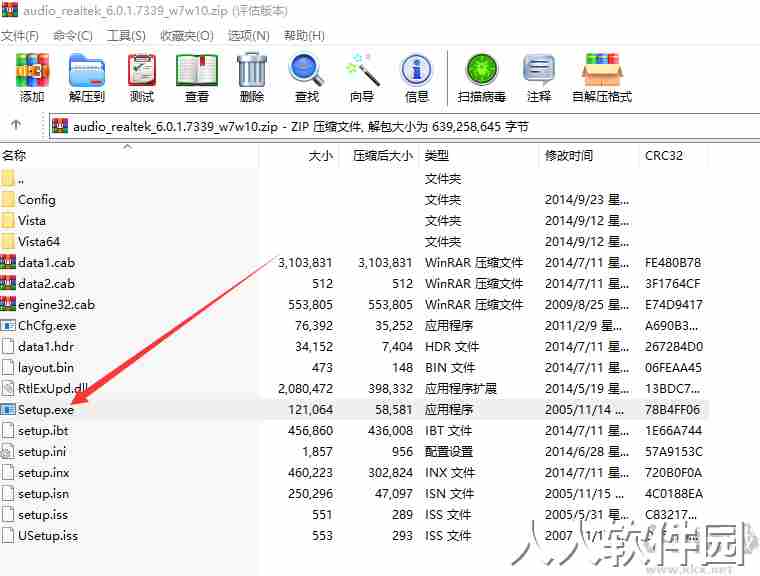This screenshot has height=576, width=760.
Task: Click the archive path address field
Action: [x=405, y=127]
